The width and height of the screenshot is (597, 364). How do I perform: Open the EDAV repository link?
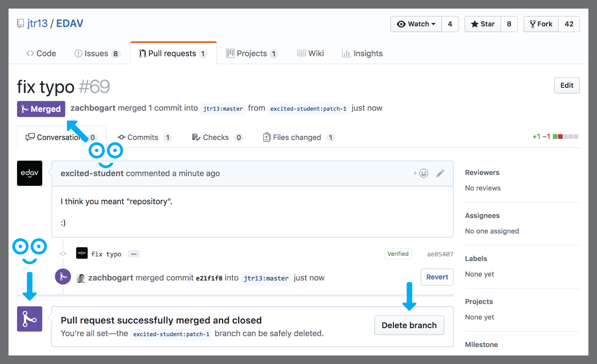point(70,24)
